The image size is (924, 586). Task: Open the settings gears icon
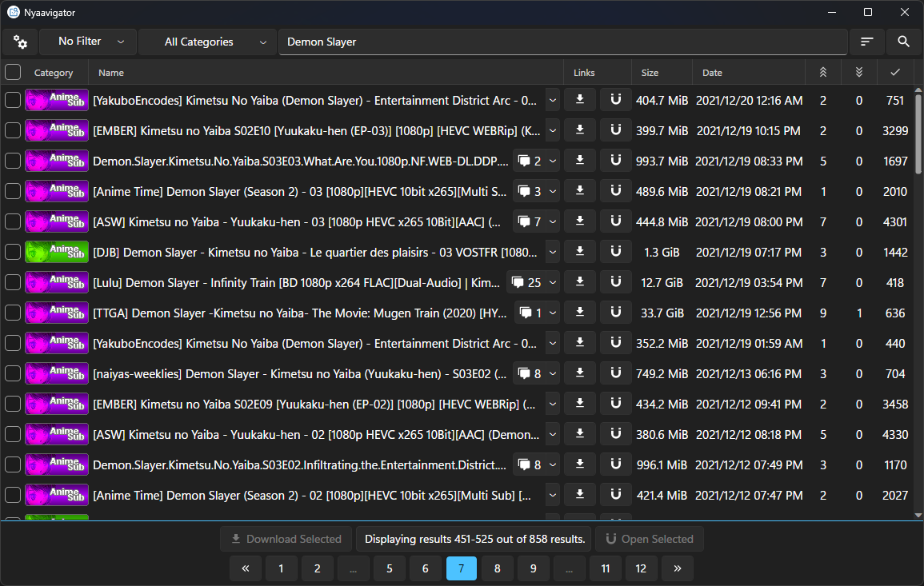pyautogui.click(x=20, y=42)
